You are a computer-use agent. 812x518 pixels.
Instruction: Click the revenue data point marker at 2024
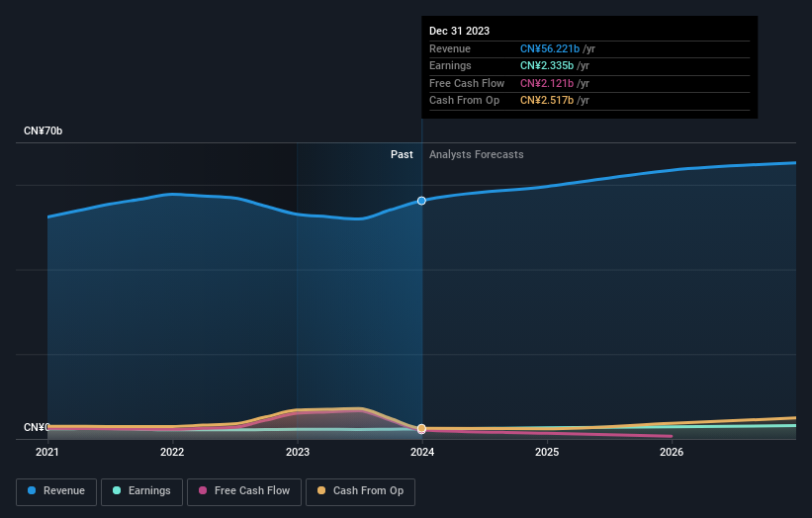point(421,201)
